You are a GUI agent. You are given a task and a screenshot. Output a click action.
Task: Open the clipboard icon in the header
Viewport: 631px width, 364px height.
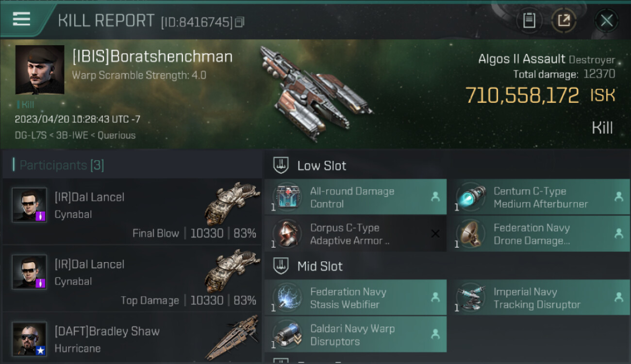[529, 21]
